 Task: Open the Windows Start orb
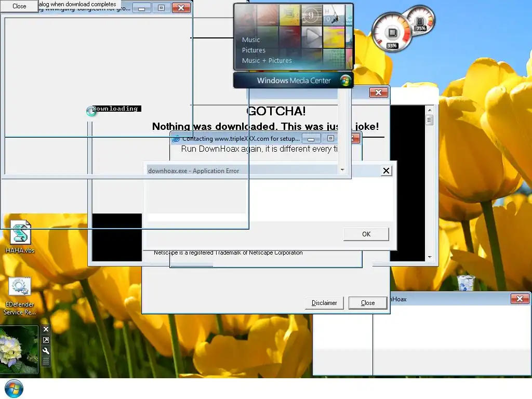point(14,389)
